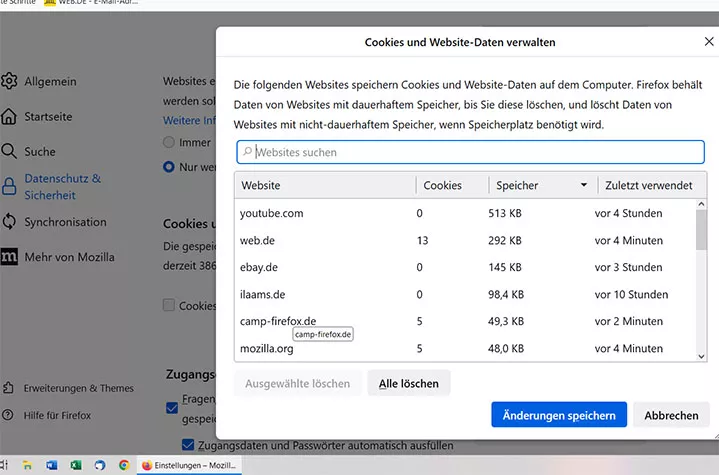Viewport: 719px width, 475px height.
Task: Open Microsoft Word from the taskbar
Action: click(53, 465)
